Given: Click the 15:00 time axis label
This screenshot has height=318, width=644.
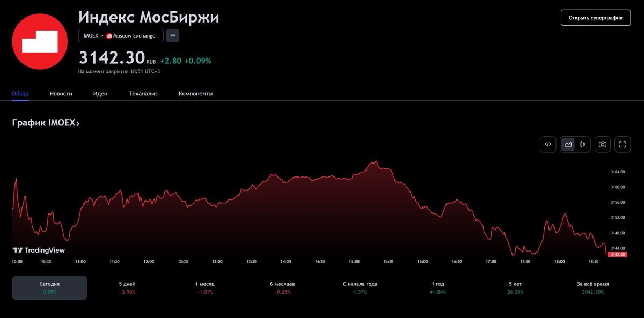Looking at the screenshot, I should (354, 262).
